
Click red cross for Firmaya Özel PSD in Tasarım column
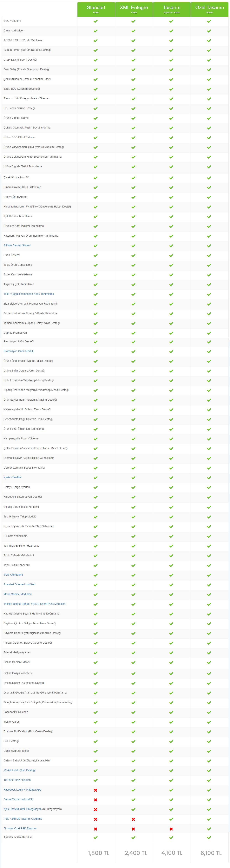coord(171,829)
